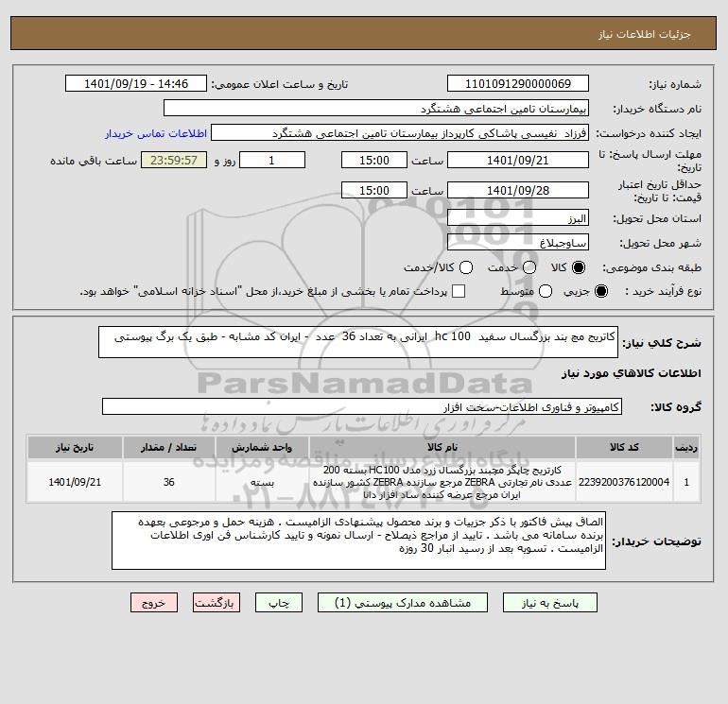This screenshot has height=704, width=728.
Task: Click the ساعت باقی مانده label
Action: [x=94, y=161]
